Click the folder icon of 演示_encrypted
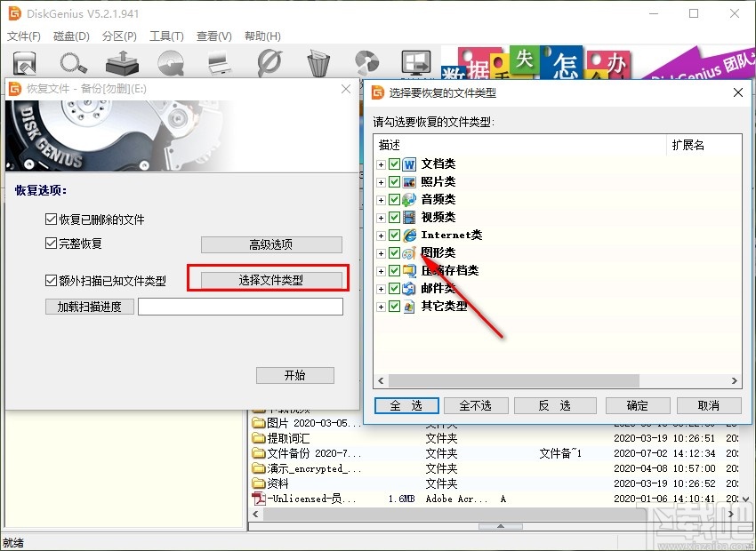This screenshot has height=551, width=756. [x=259, y=468]
